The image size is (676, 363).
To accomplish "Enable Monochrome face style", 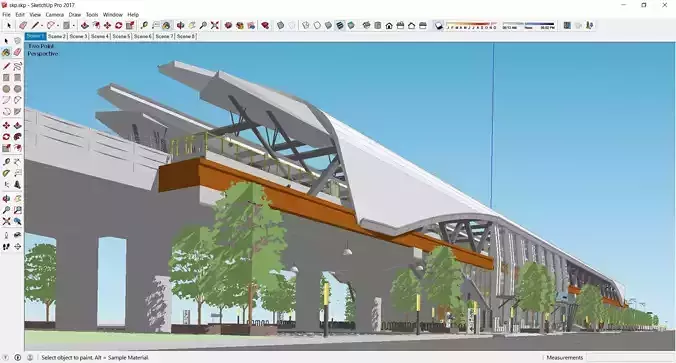I will click(x=351, y=25).
